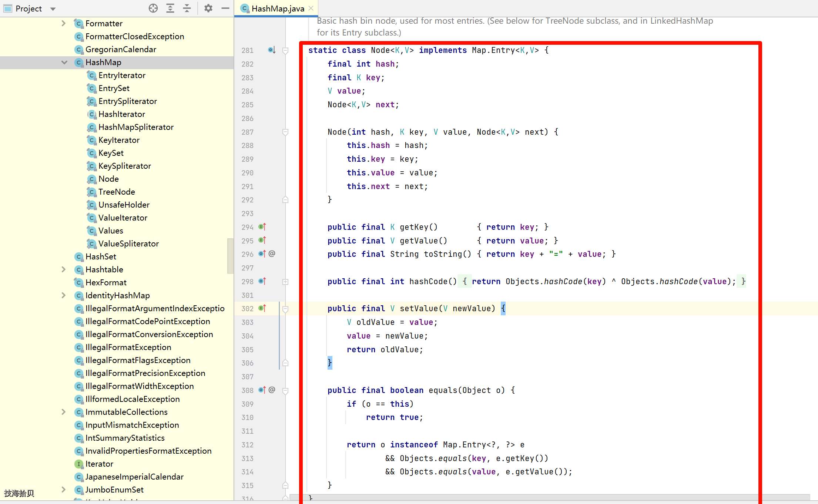
Task: Unfold the collapsed hashCode block on line 298
Action: pyautogui.click(x=285, y=282)
